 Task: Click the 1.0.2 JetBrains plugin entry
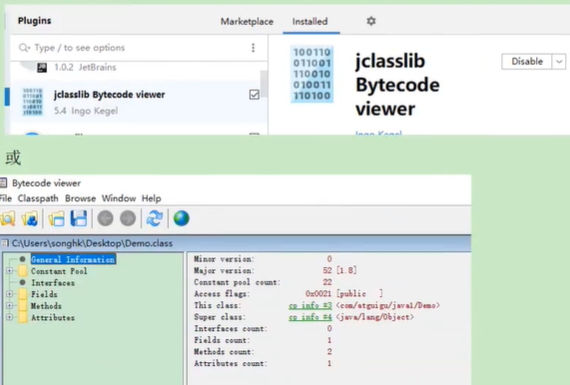[85, 67]
